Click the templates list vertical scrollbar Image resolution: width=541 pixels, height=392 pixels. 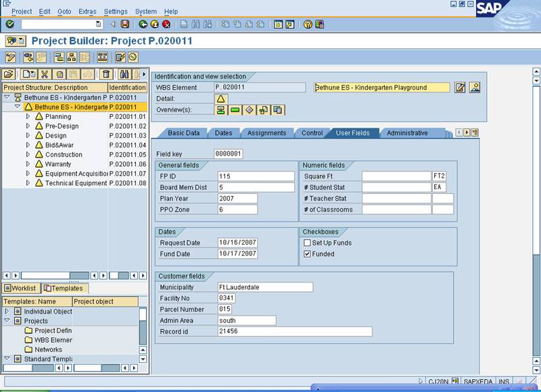click(x=143, y=326)
